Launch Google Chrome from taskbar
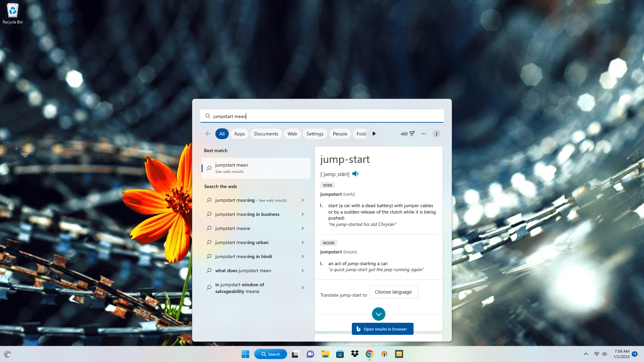The width and height of the screenshot is (644, 362). point(369,354)
